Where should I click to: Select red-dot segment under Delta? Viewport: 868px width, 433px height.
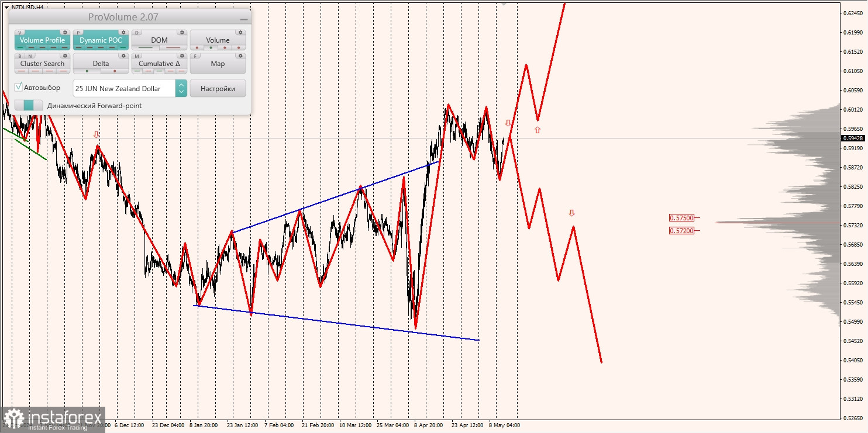tap(115, 71)
